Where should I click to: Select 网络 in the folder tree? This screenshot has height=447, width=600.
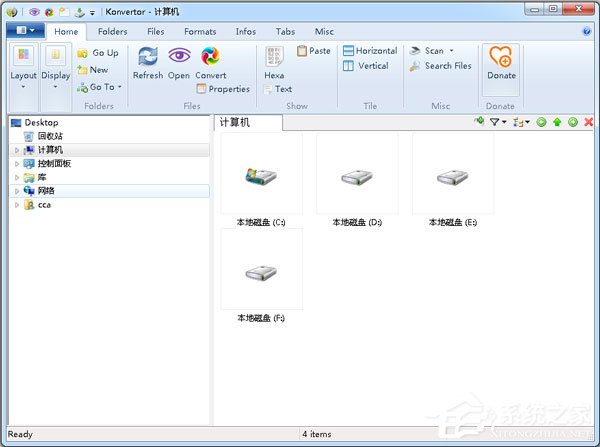[x=46, y=191]
